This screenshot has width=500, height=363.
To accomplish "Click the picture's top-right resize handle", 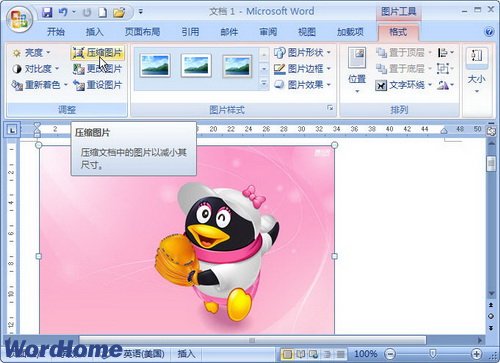I will 335,145.
